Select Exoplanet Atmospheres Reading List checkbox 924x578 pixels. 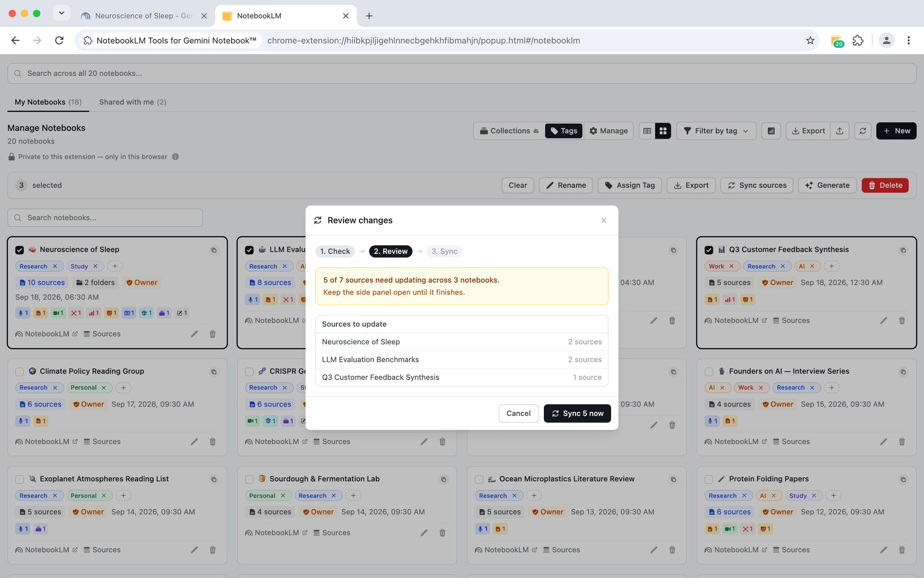coord(20,480)
